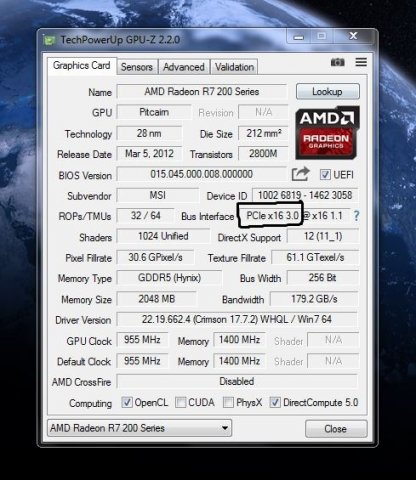Go to the Validation tab
Image resolution: width=416 pixels, height=480 pixels.
pyautogui.click(x=234, y=67)
